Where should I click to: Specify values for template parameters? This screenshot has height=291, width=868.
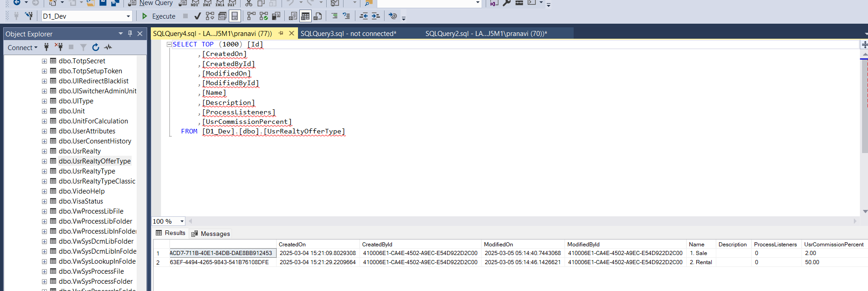tap(392, 16)
